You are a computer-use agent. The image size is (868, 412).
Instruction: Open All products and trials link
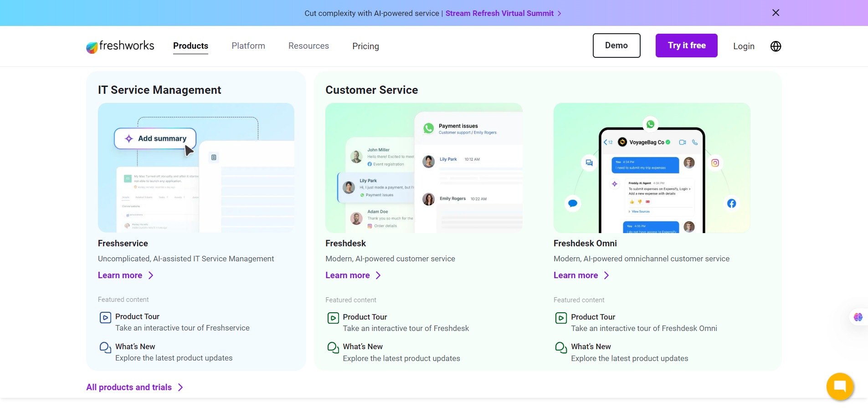coord(129,387)
